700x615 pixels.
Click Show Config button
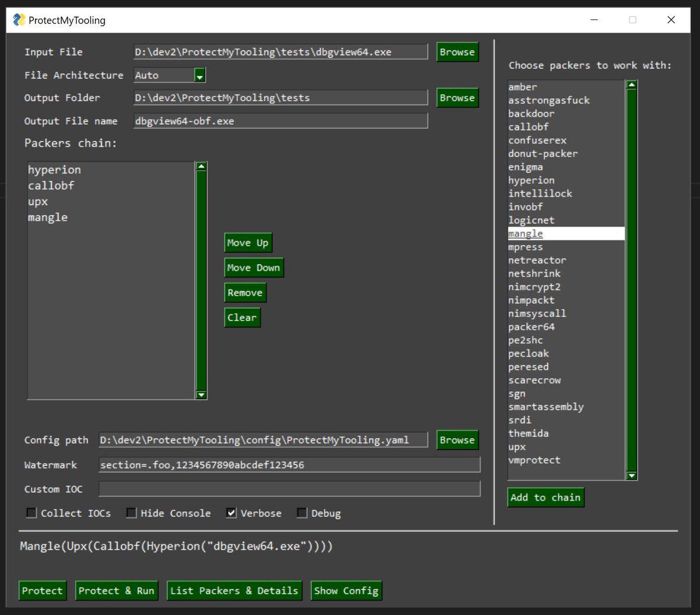tap(346, 590)
